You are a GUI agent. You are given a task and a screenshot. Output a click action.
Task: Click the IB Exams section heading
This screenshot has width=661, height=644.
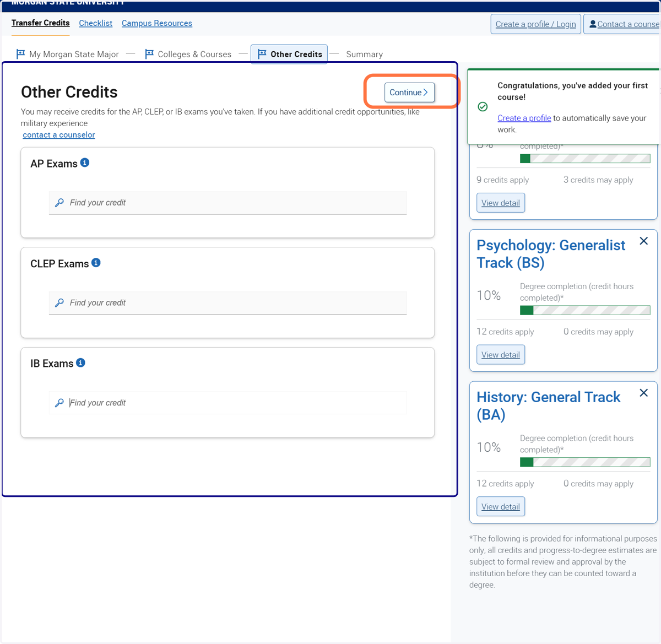click(52, 364)
